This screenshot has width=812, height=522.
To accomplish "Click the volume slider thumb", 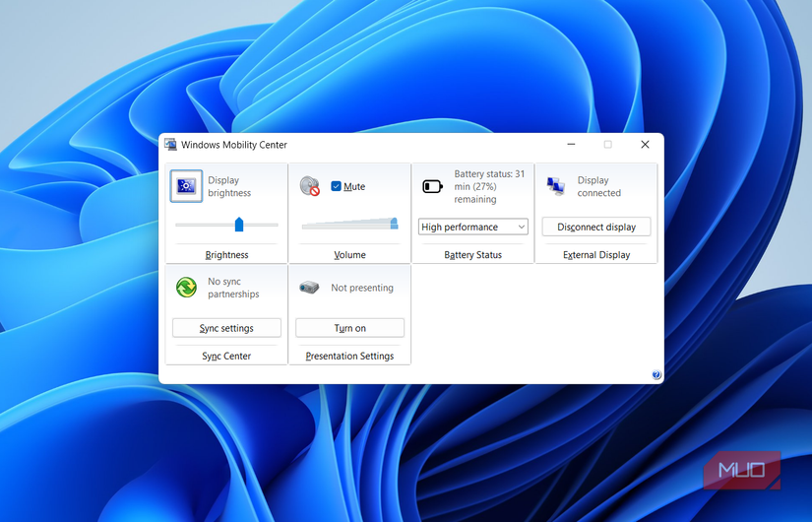I will 394,224.
